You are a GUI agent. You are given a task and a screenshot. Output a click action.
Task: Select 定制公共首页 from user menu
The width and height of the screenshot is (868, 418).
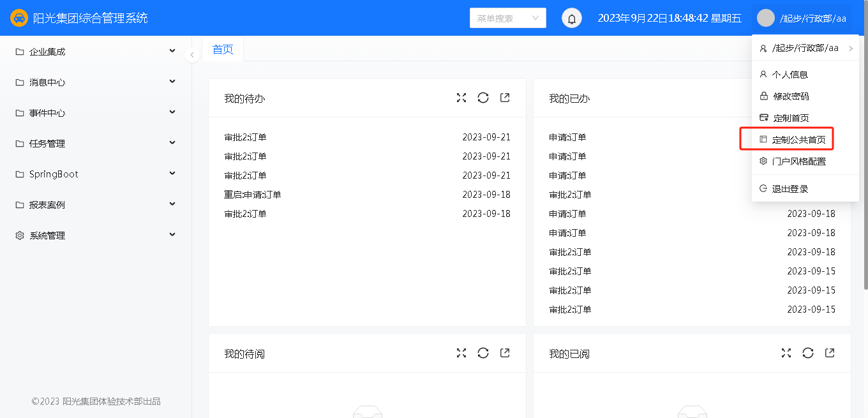coord(798,140)
